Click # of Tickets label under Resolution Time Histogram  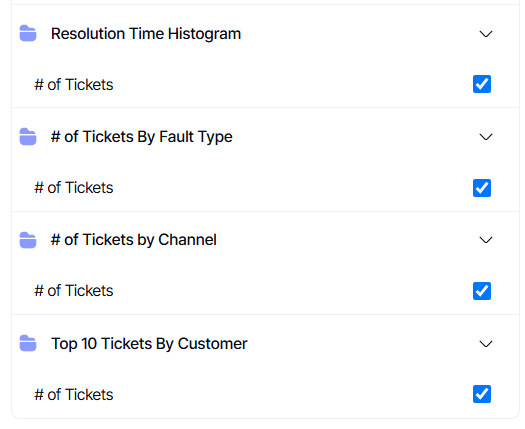[74, 84]
